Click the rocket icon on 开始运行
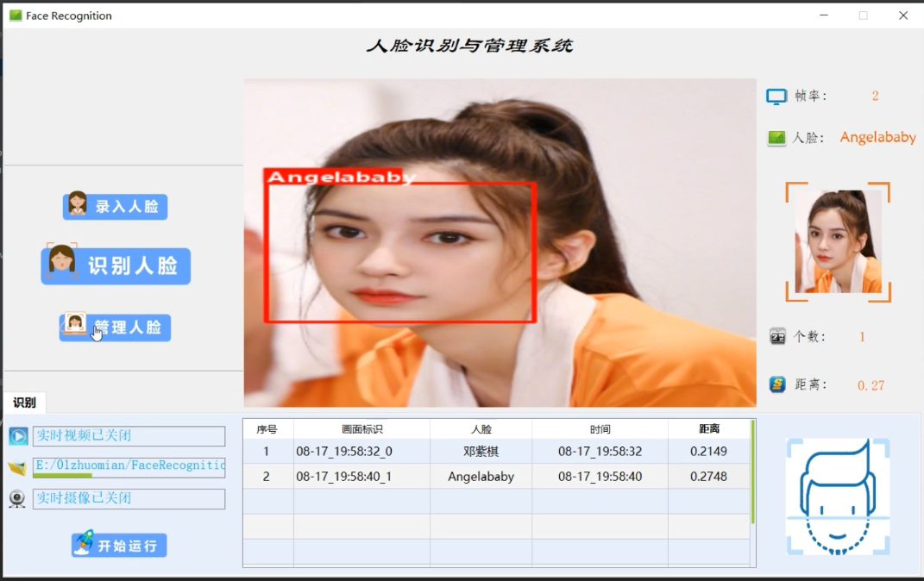The width and height of the screenshot is (924, 581). [85, 543]
